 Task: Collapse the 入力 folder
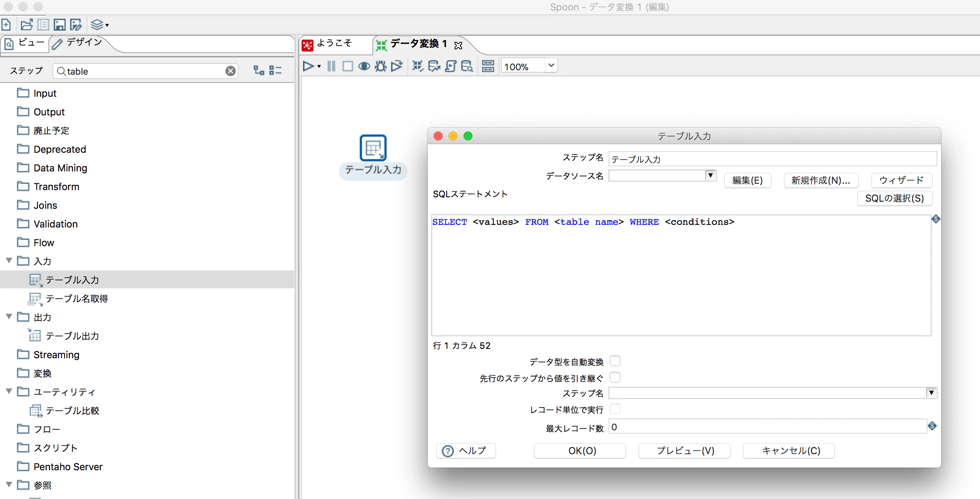[9, 260]
